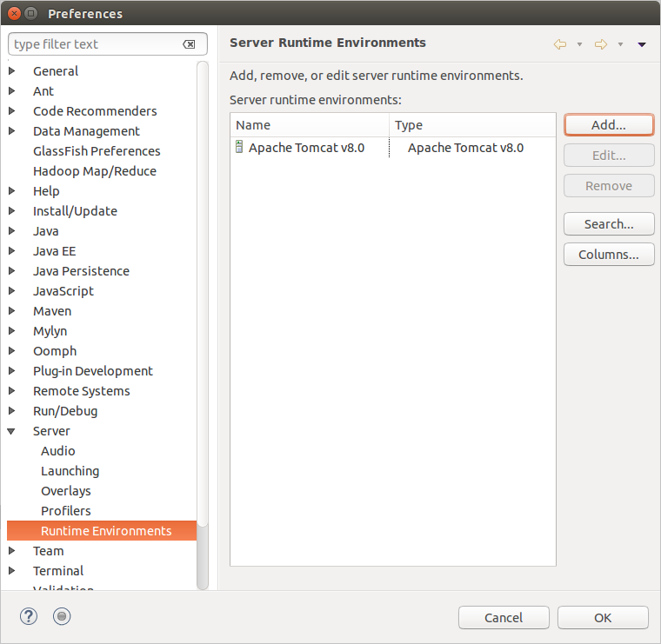Expand the Data Management node

pyautogui.click(x=12, y=131)
